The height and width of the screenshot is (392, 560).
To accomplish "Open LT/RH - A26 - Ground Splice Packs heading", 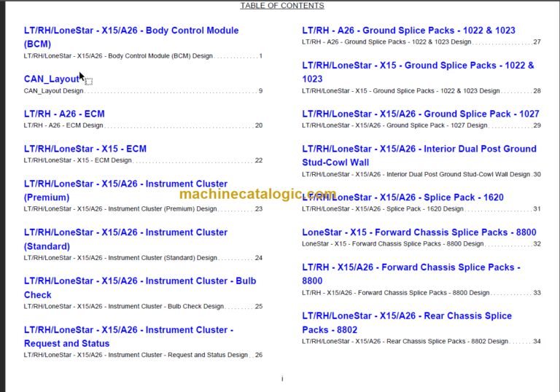I will point(408,31).
